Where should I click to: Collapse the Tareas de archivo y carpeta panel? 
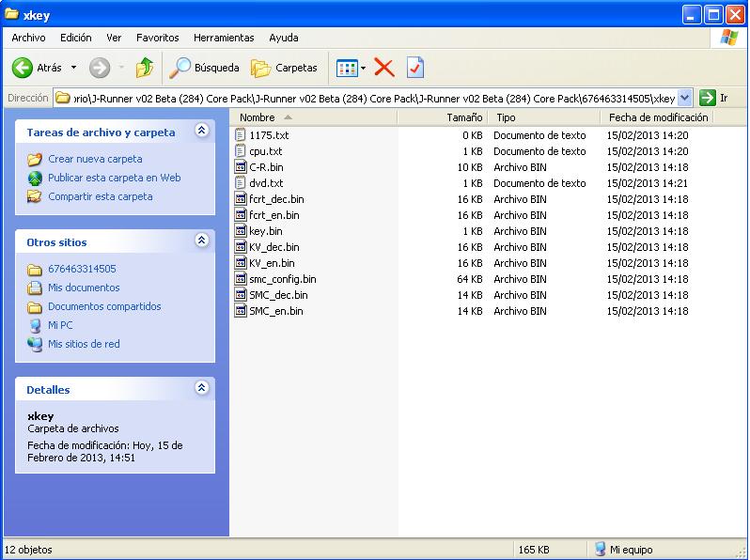click(x=201, y=132)
